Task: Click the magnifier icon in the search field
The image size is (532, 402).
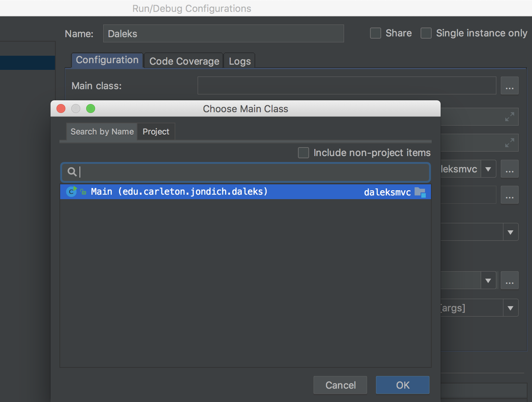Action: (x=72, y=172)
